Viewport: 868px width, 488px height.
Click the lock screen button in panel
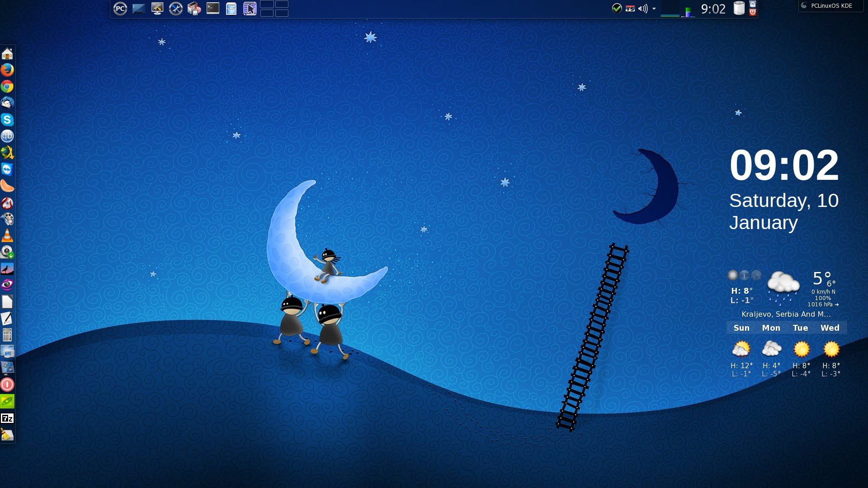click(753, 4)
